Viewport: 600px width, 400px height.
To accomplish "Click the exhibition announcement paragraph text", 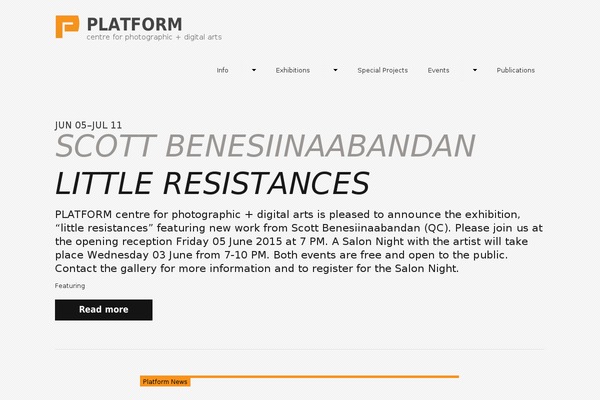I will (x=299, y=241).
